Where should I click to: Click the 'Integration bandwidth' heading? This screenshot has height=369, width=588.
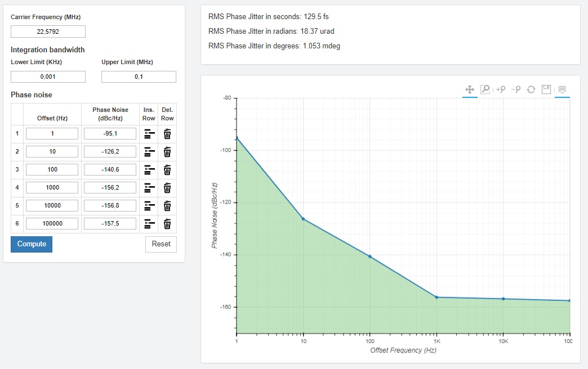pyautogui.click(x=48, y=50)
